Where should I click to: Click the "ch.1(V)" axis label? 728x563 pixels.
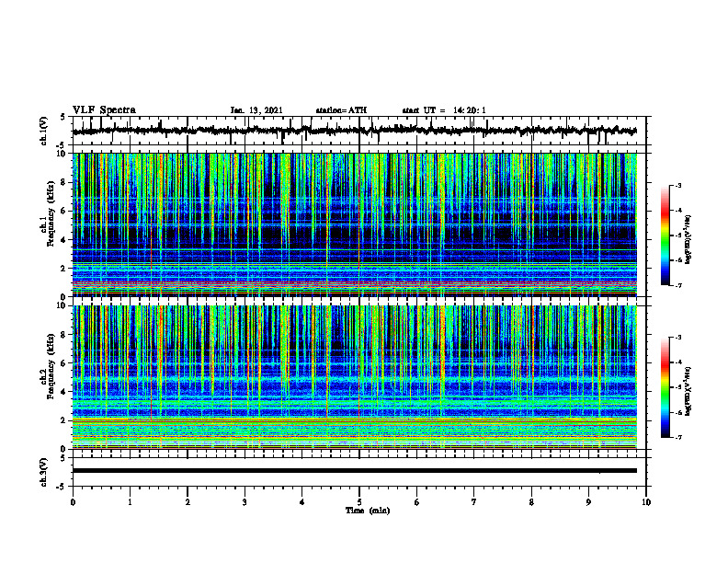(44, 131)
